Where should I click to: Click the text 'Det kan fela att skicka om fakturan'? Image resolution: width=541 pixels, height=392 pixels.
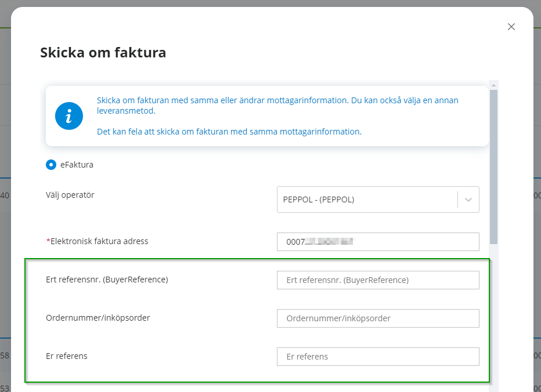pyautogui.click(x=163, y=132)
